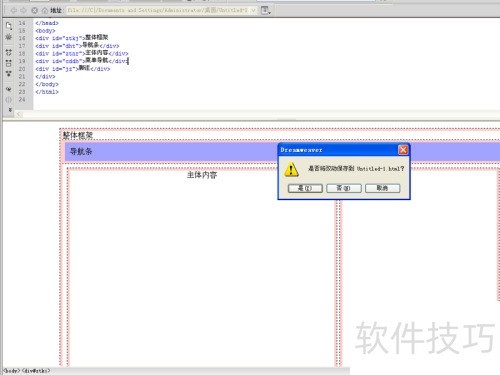Click the collapse full tag icon
Screen dimensions: 500x375
[9, 52]
